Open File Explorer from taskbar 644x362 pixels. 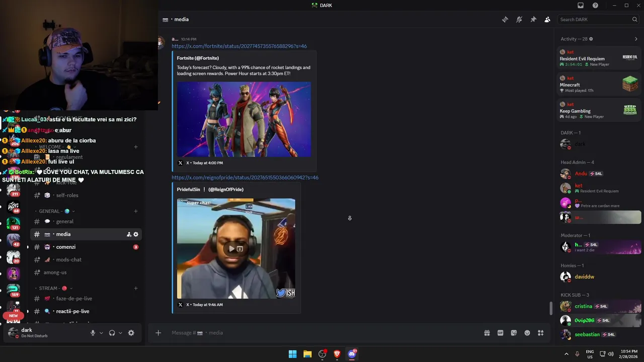point(307,354)
